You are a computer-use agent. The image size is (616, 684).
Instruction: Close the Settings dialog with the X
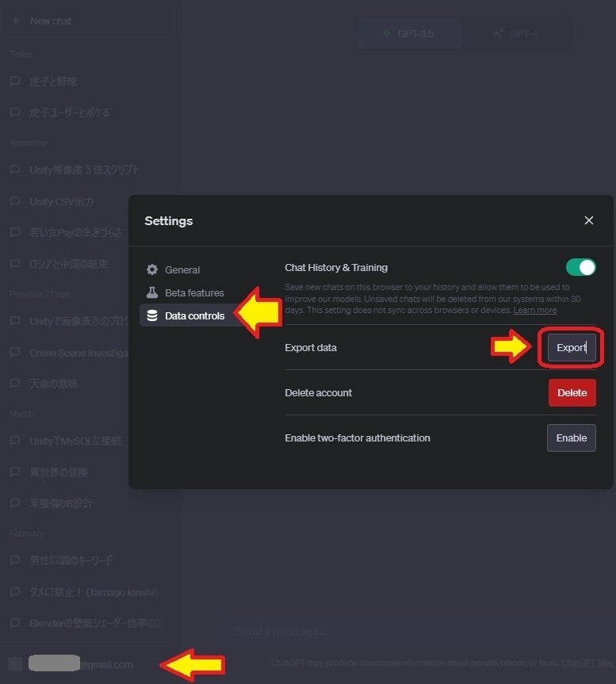pyautogui.click(x=588, y=220)
